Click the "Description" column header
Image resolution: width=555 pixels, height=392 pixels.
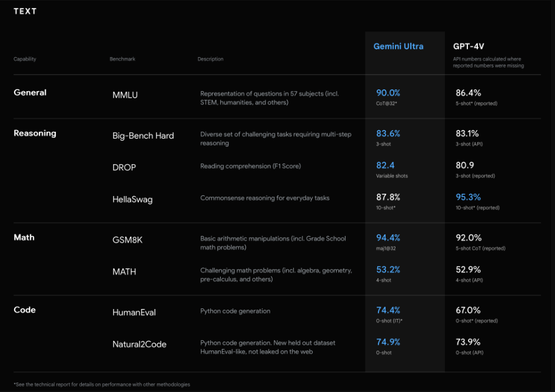pos(210,59)
